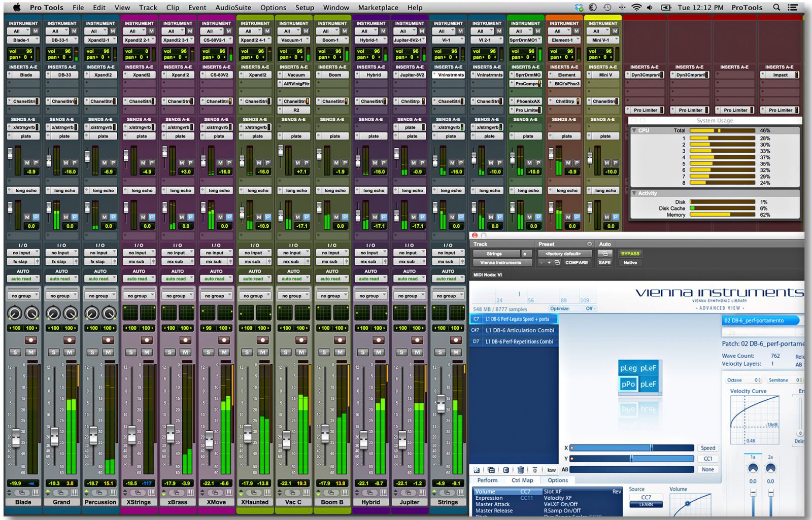Screen dimensions: 812x520
Task: Click the Strings track volume fader handle
Action: [x=441, y=403]
